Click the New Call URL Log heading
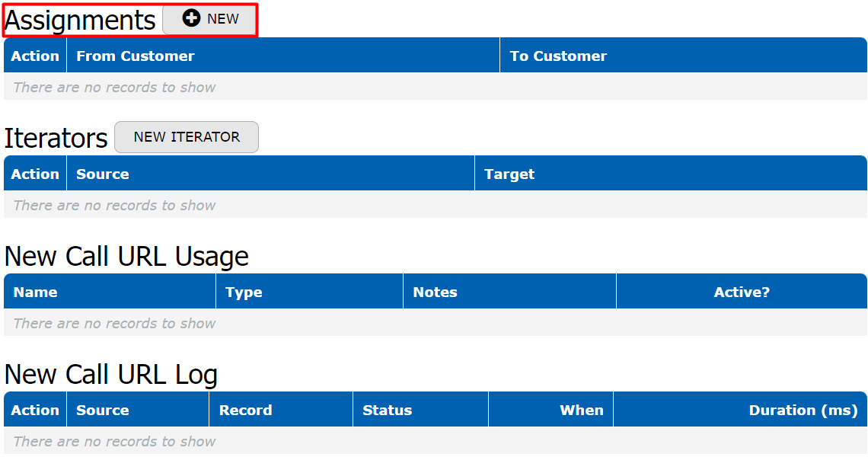 (110, 375)
